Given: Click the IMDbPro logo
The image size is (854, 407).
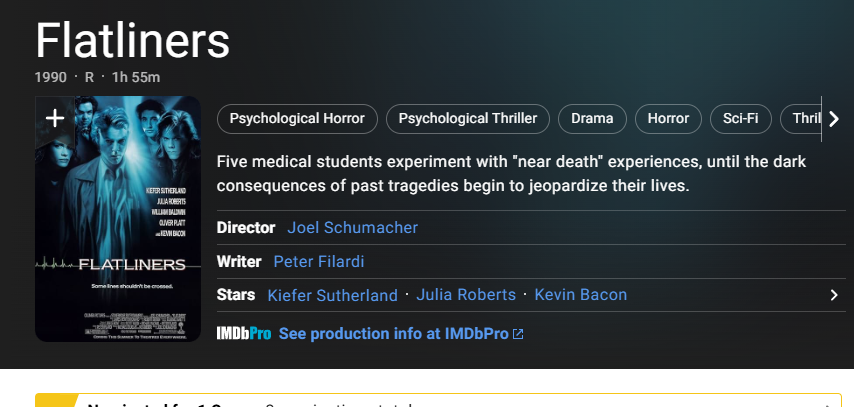Looking at the screenshot, I should pyautogui.click(x=244, y=333).
